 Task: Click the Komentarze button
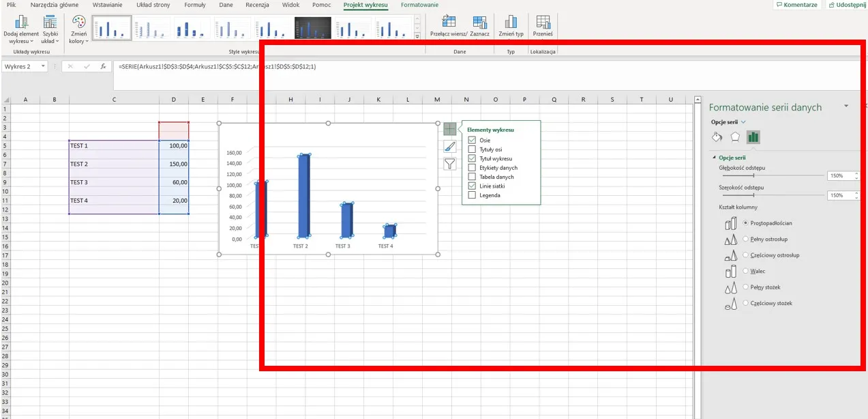tap(796, 5)
